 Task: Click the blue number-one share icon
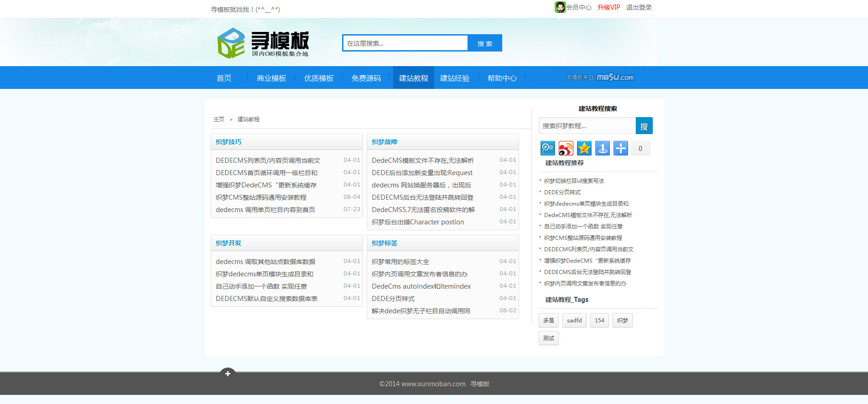click(x=602, y=148)
